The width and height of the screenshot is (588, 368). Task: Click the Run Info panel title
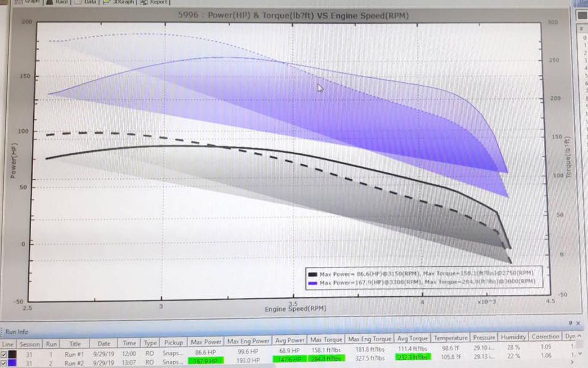tap(17, 332)
